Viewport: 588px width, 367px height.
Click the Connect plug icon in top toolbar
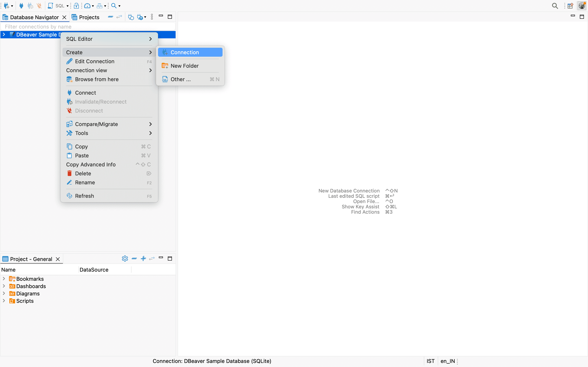21,6
